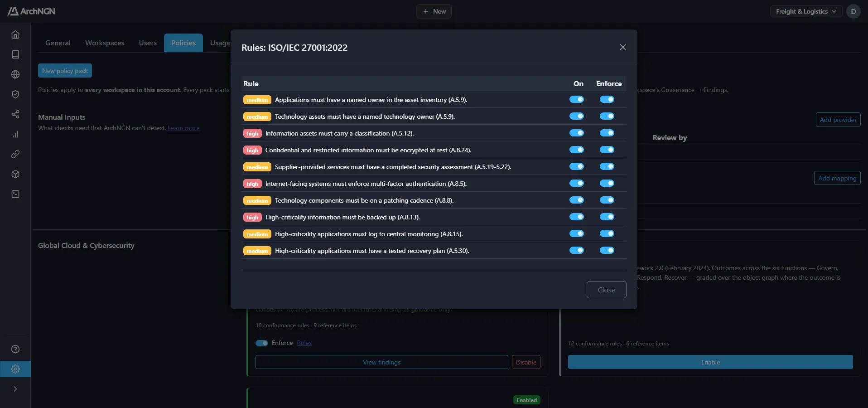Viewport: 868px width, 408px height.
Task: Toggle On for supplier security assessment rule
Action: [x=577, y=166]
